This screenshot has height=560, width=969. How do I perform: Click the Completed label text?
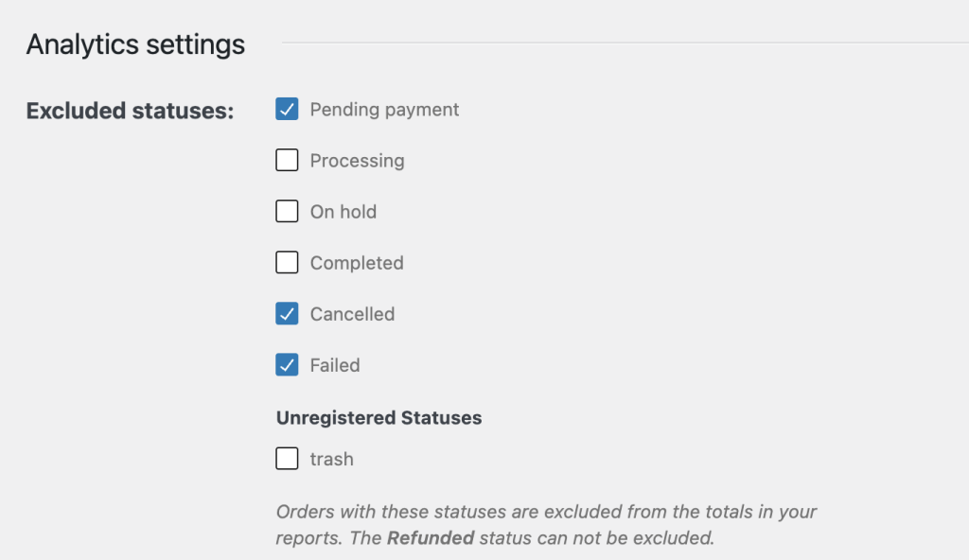tap(357, 263)
